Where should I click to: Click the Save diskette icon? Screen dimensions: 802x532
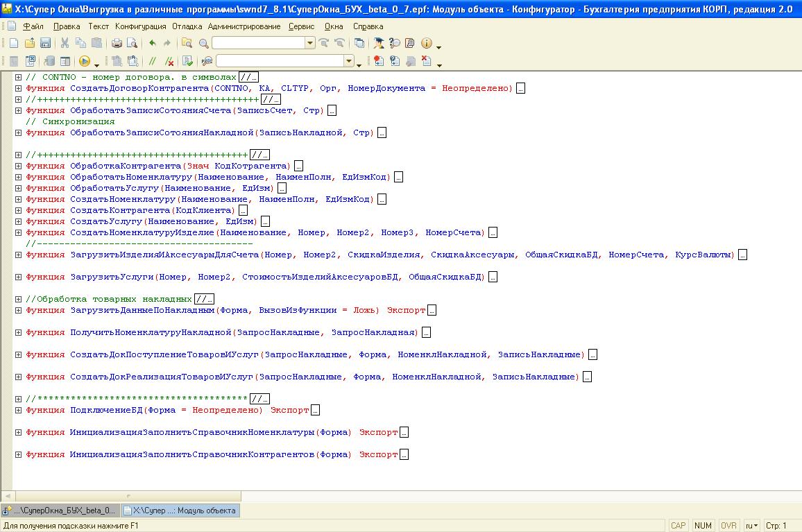pyautogui.click(x=45, y=43)
